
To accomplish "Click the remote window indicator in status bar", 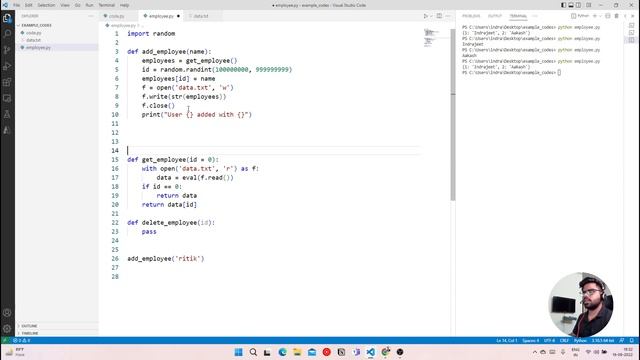I will pyautogui.click(x=5, y=340).
